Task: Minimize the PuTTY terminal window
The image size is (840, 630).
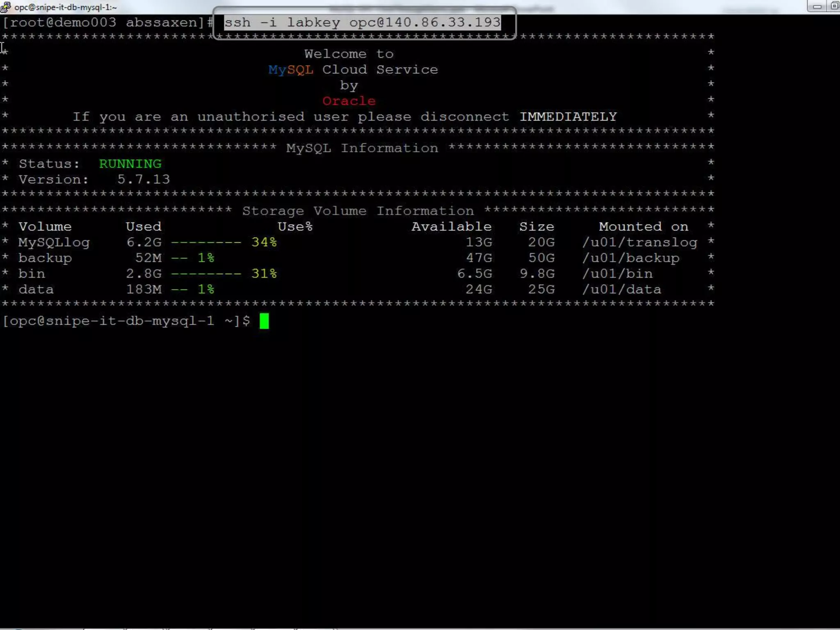Action: coord(817,6)
